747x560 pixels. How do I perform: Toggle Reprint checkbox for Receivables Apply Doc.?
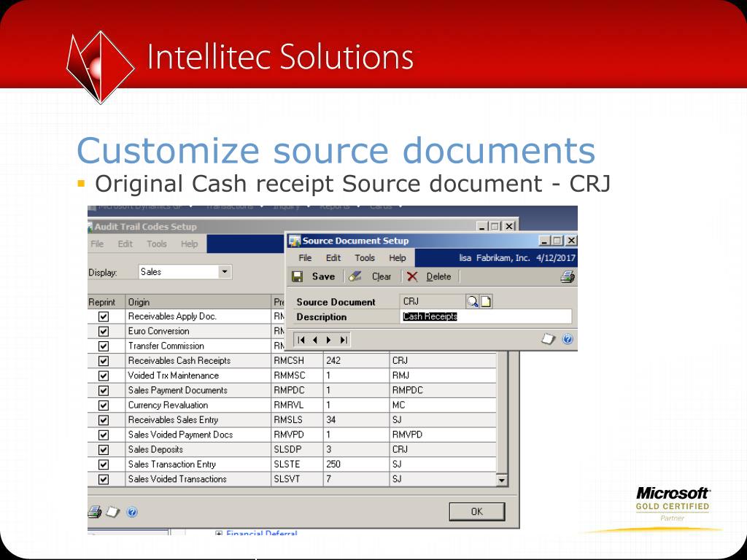click(104, 316)
